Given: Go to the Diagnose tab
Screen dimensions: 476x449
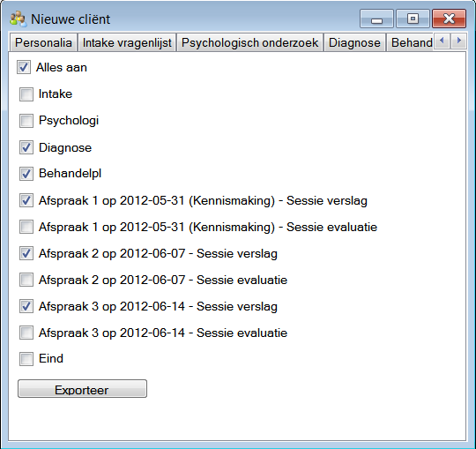Looking at the screenshot, I should pos(354,42).
